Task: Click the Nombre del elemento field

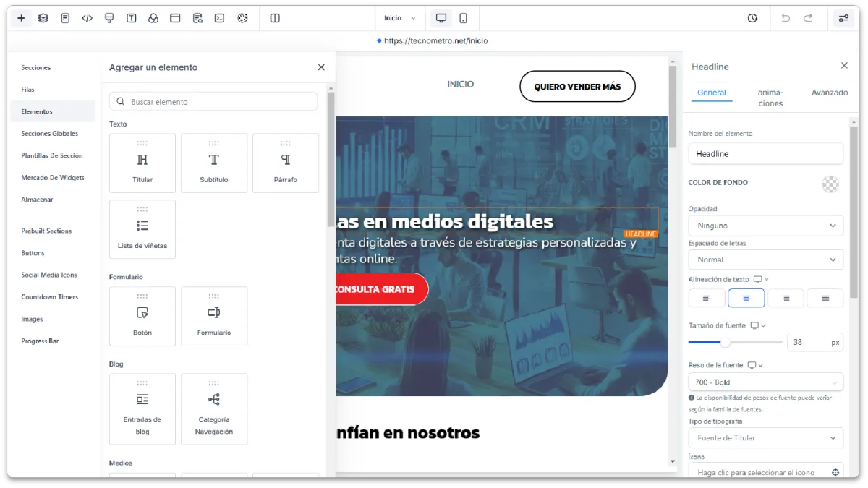Action: coord(766,154)
